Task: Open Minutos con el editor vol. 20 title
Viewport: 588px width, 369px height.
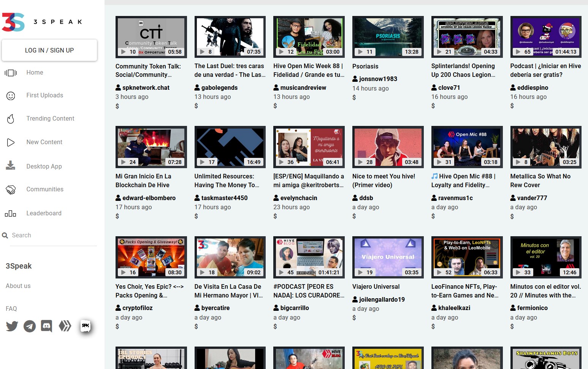Action: coord(546,291)
